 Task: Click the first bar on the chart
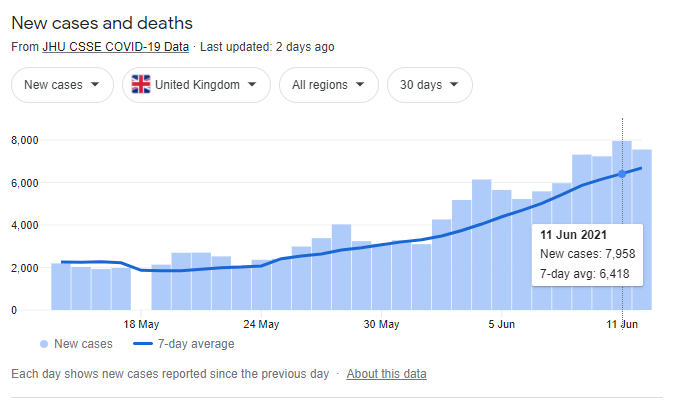click(60, 287)
